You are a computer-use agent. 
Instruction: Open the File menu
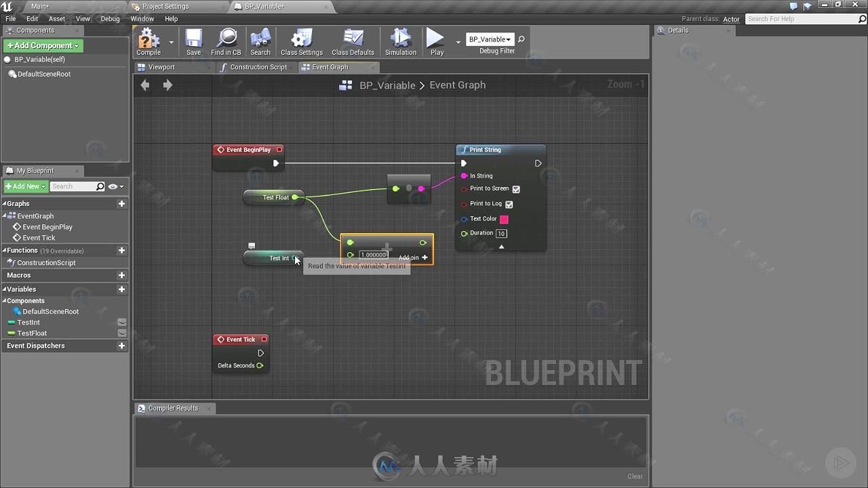(11, 19)
